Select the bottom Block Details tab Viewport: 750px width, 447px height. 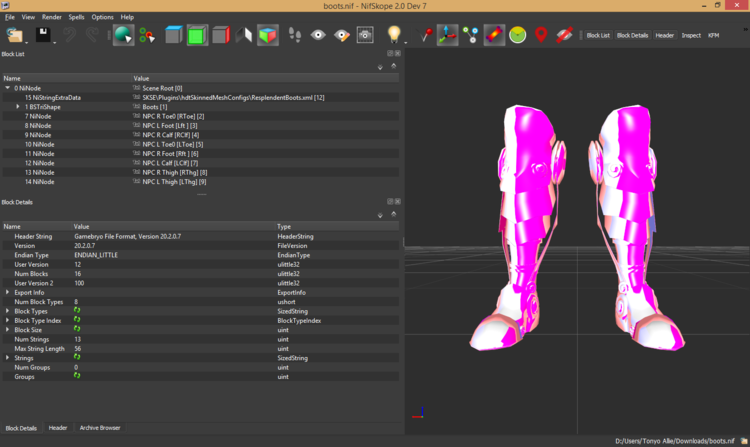[x=21, y=428]
